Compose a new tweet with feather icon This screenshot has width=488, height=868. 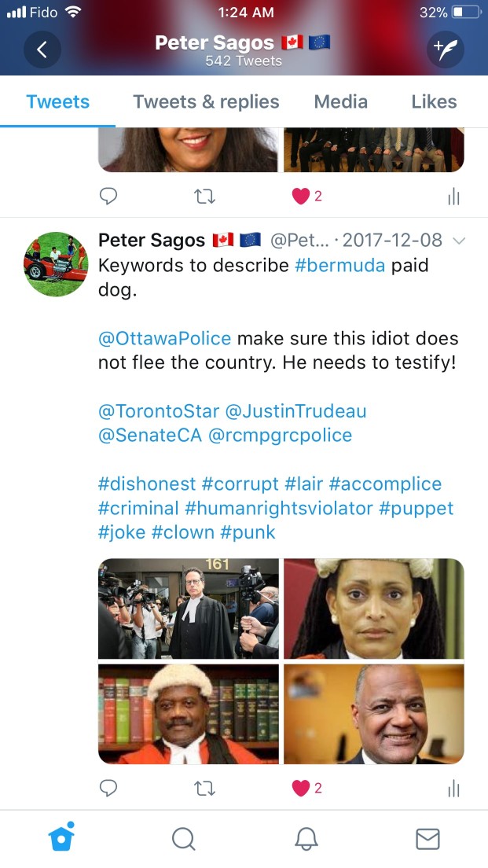[445, 50]
